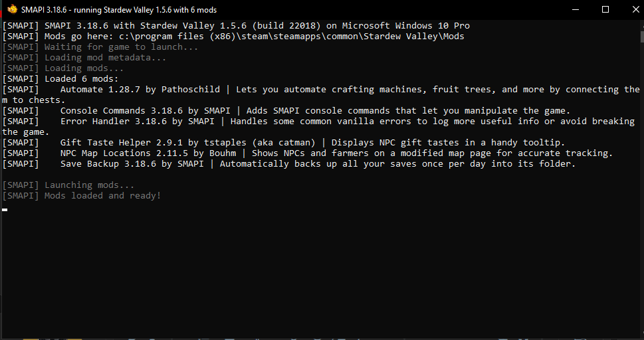
Task: Open the SMAPI window icon system menu
Action: [x=13, y=9]
